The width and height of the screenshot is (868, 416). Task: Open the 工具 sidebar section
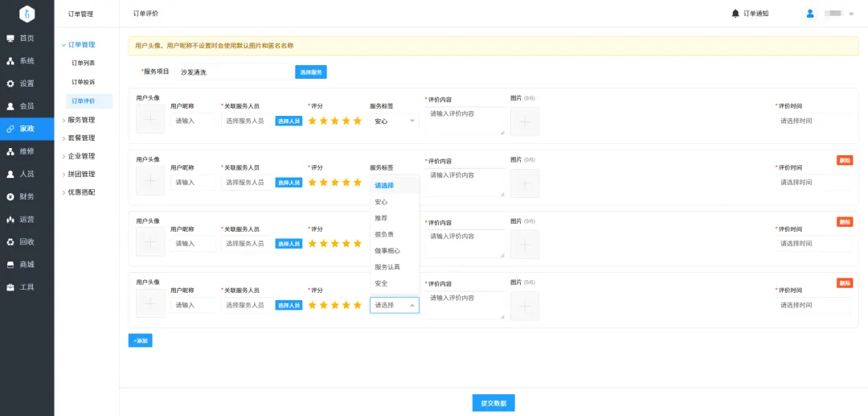click(27, 287)
